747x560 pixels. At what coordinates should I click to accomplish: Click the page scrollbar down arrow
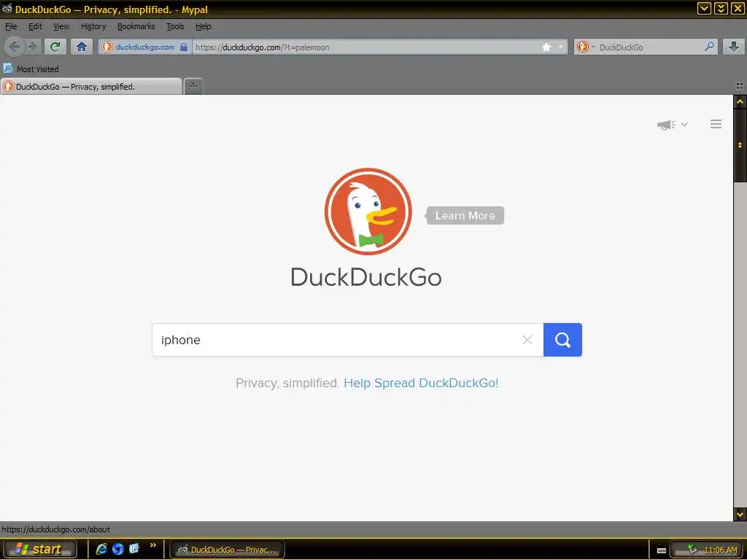pos(740,514)
